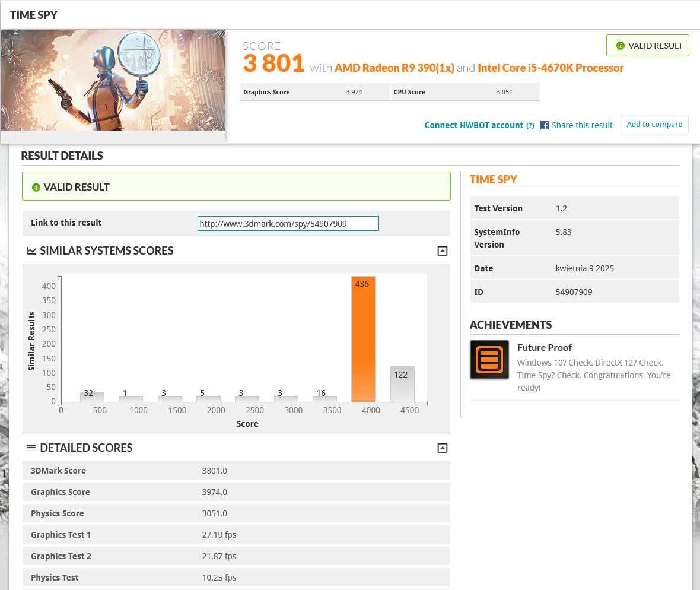
Task: Click the orange 436 bar in chart
Action: tap(363, 339)
